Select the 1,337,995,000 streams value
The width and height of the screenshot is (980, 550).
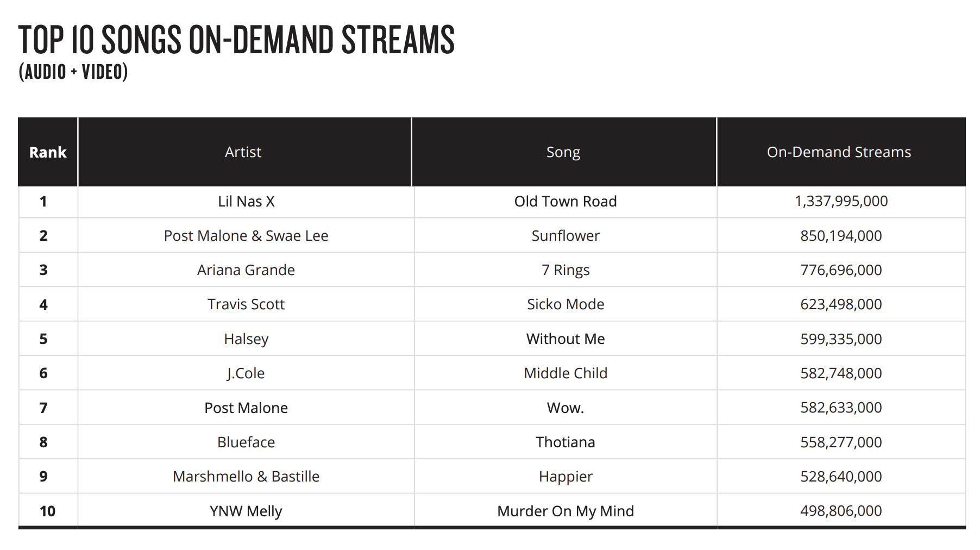coord(841,201)
